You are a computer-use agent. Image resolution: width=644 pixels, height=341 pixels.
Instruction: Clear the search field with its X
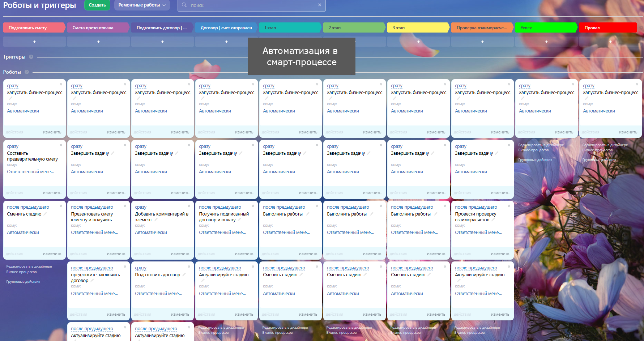click(320, 5)
